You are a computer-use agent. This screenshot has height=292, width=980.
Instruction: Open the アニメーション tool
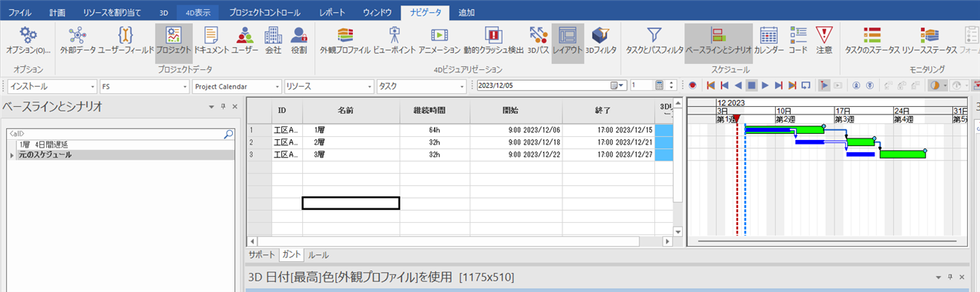point(439,40)
